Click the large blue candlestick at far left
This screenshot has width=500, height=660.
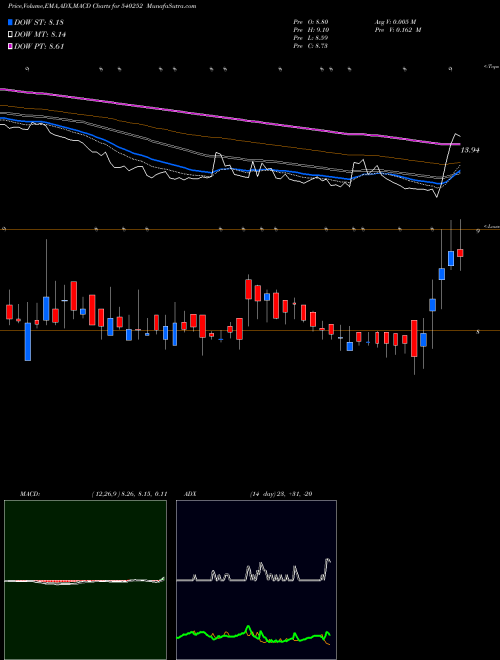point(28,342)
